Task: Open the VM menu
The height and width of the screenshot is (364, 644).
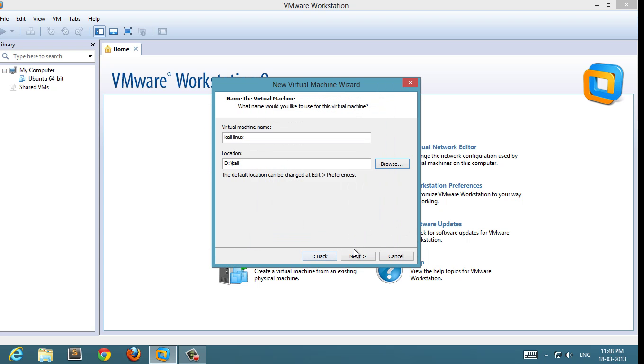Action: tap(57, 19)
